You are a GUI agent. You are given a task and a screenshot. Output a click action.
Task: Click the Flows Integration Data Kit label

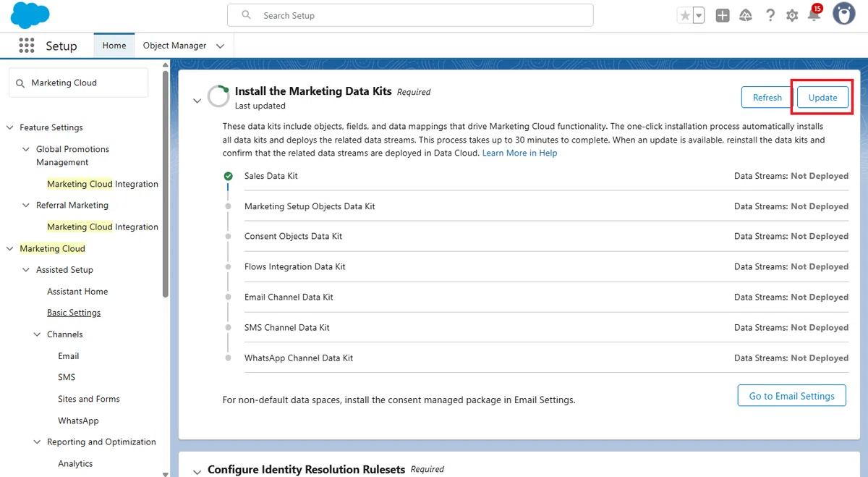[x=295, y=267]
